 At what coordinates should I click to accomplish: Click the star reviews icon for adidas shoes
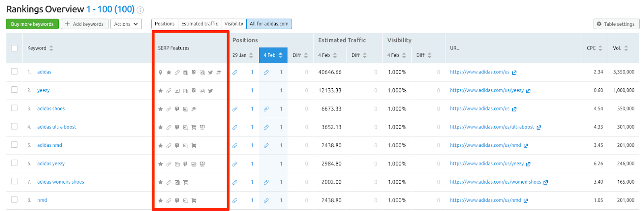point(161,109)
